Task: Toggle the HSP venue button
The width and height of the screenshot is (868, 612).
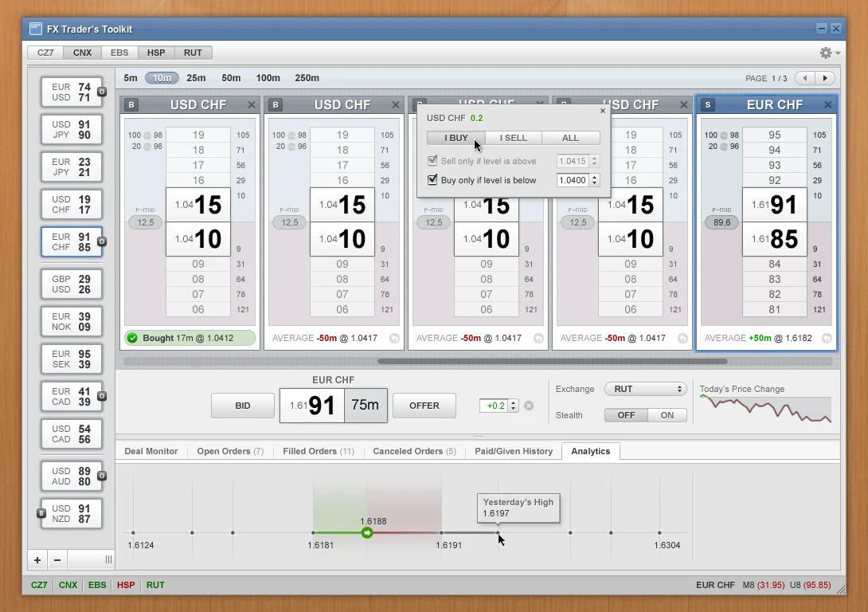Action: pyautogui.click(x=156, y=53)
